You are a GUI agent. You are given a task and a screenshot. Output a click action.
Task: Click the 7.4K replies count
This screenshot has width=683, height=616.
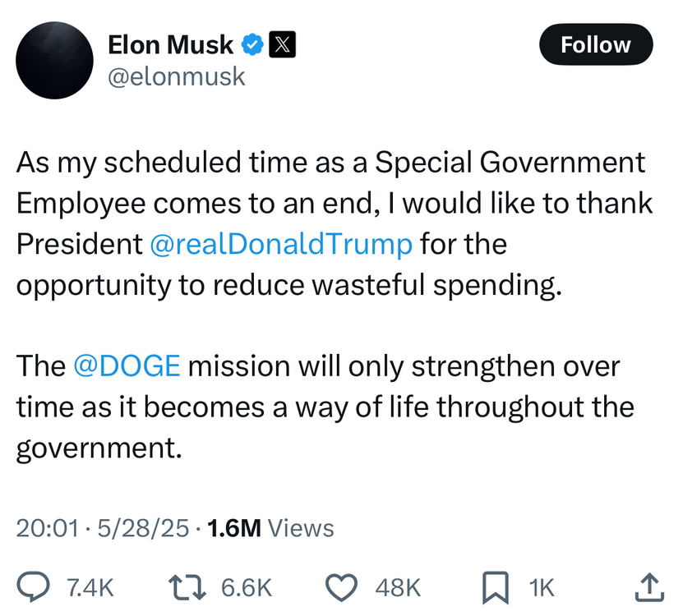point(90,587)
